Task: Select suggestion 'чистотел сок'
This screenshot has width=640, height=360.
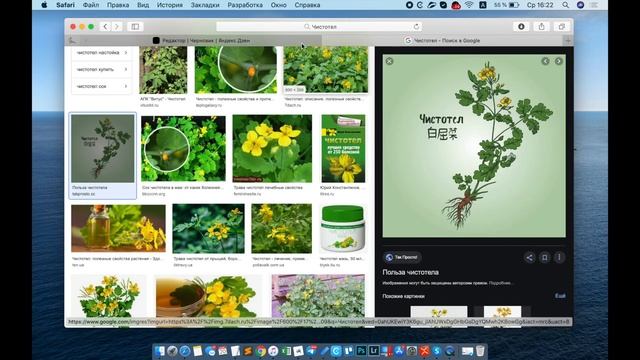Action: coord(102,86)
